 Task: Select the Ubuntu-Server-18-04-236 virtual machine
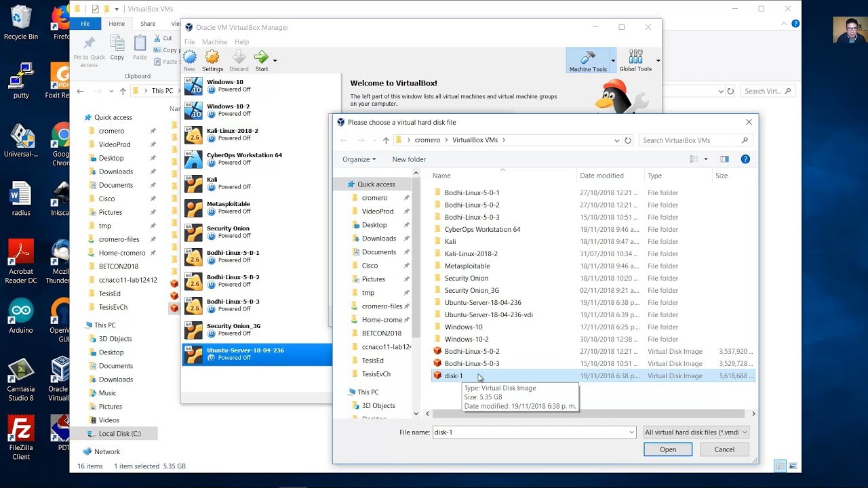pos(257,354)
